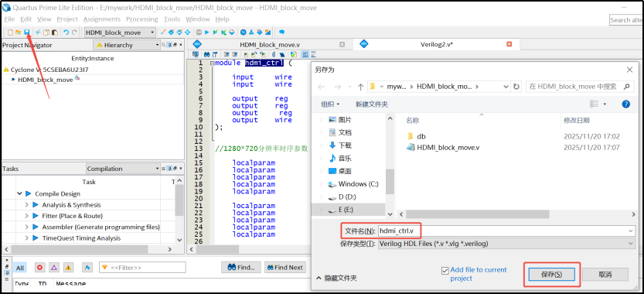Click the Start Compilation play icon in the toolbar
Viewport: 644px width, 294px height.
[x=207, y=32]
